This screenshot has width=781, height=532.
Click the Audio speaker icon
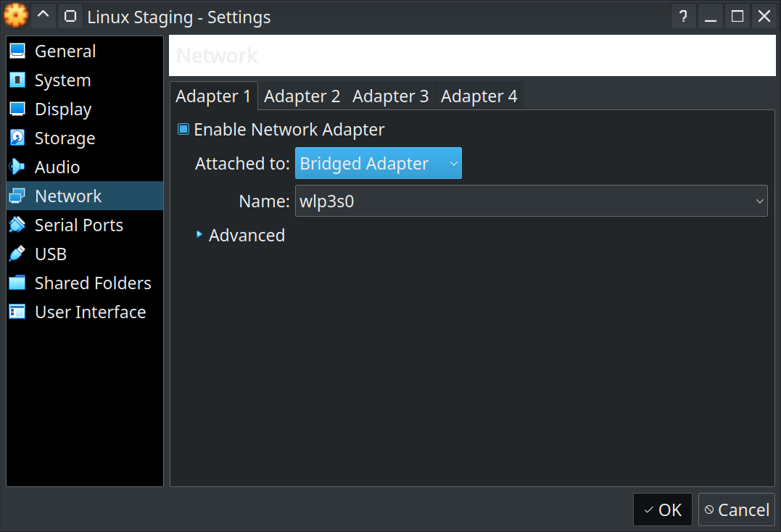[17, 167]
